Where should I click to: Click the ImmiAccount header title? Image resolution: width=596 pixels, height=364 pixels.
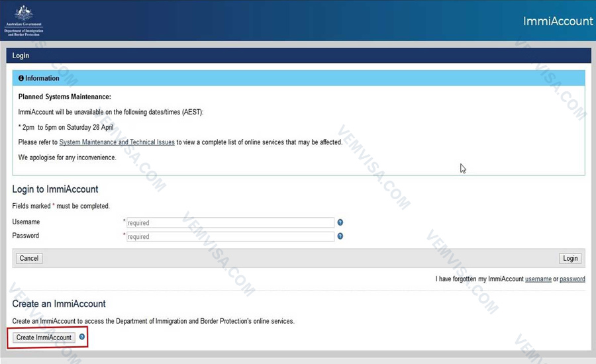(558, 21)
